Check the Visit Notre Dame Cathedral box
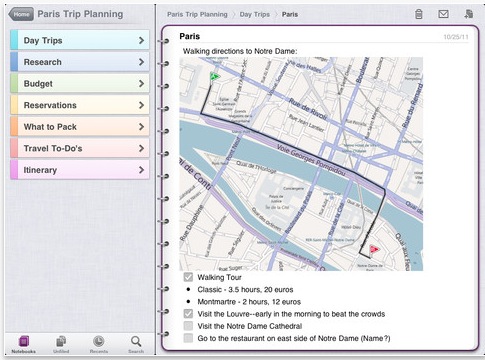 [x=188, y=326]
